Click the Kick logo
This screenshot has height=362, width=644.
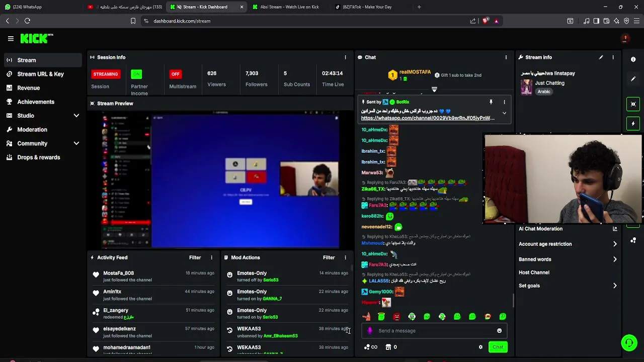point(36,38)
